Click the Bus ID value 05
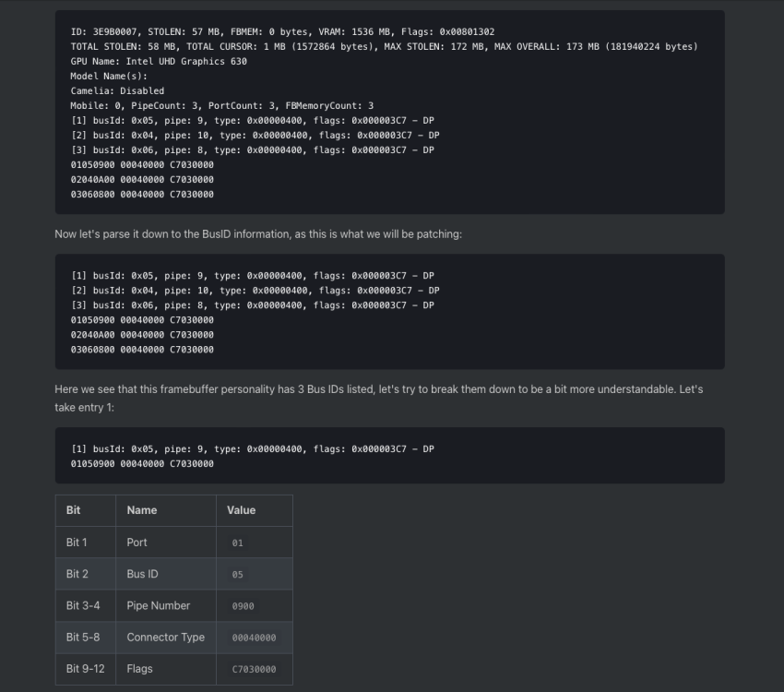Screen dimensions: 784x692 (237, 575)
